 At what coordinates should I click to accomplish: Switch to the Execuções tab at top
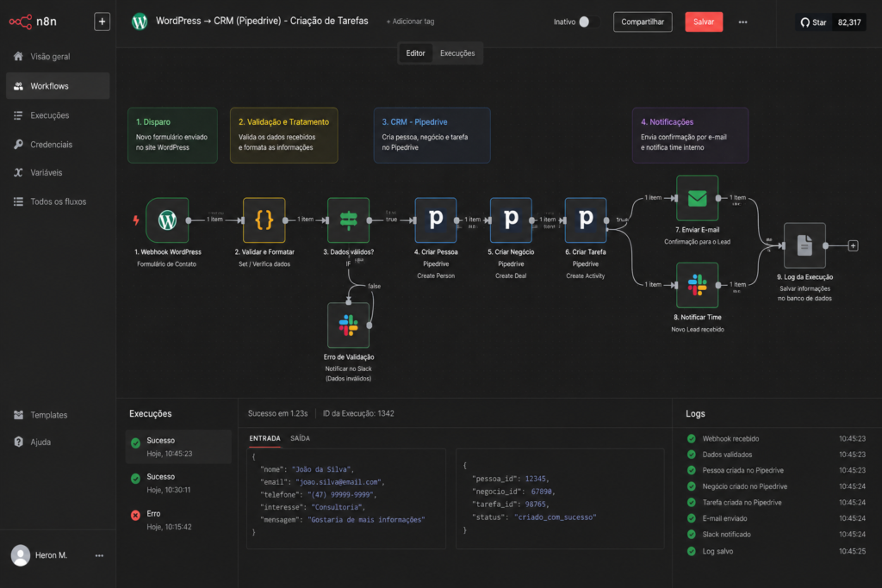(457, 53)
